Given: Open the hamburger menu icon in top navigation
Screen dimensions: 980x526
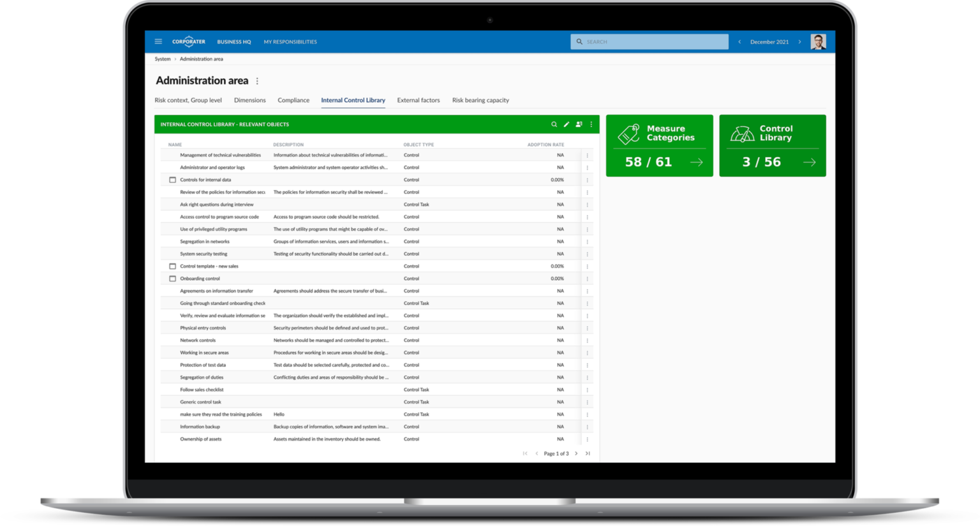Looking at the screenshot, I should [158, 41].
